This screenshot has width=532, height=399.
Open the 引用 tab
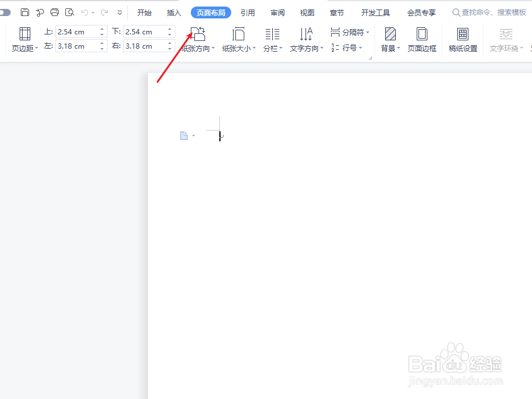coord(248,13)
